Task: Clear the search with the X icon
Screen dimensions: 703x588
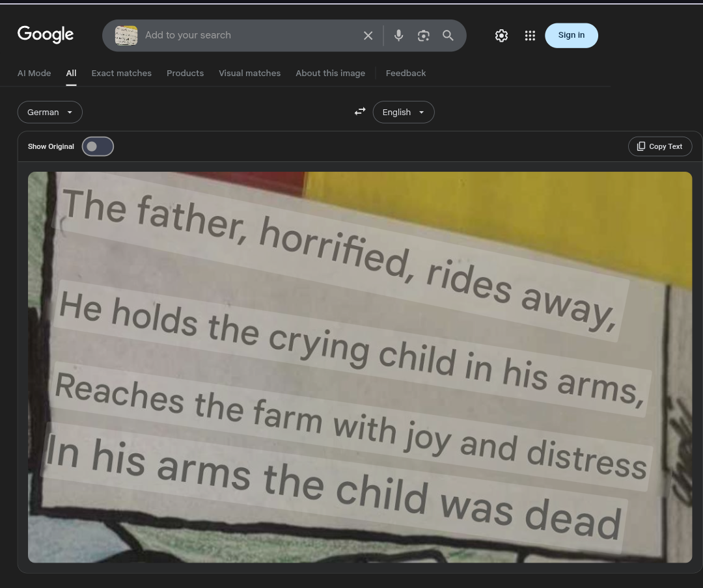Action: click(x=368, y=35)
